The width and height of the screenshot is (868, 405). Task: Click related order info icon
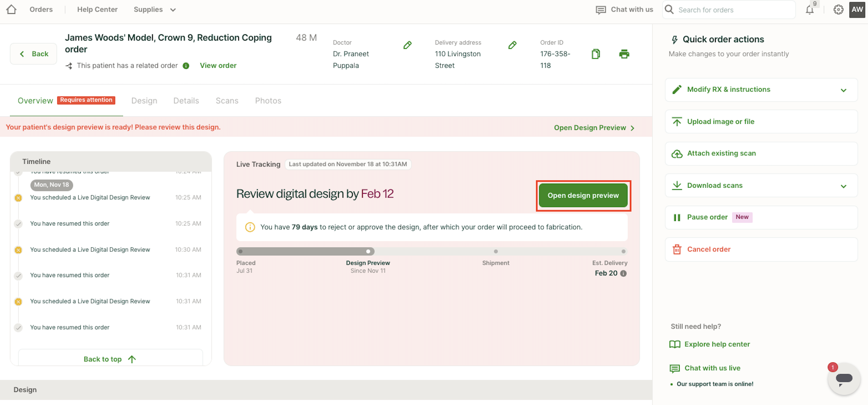coord(186,66)
